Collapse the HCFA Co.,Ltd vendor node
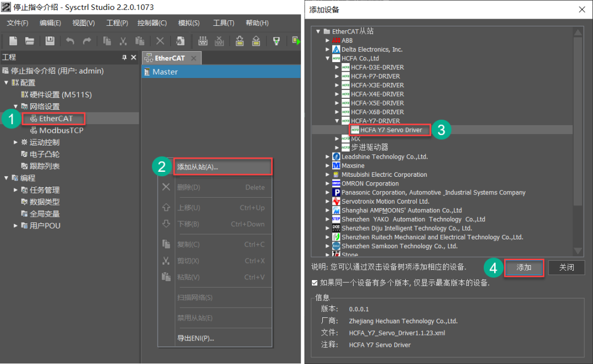The image size is (593, 364). 327,58
